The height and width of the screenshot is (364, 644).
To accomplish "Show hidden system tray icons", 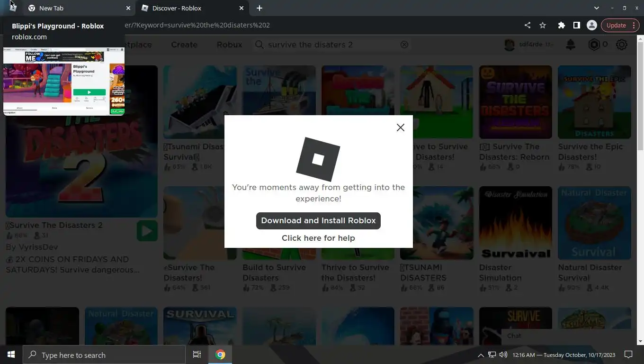I will 481,355.
